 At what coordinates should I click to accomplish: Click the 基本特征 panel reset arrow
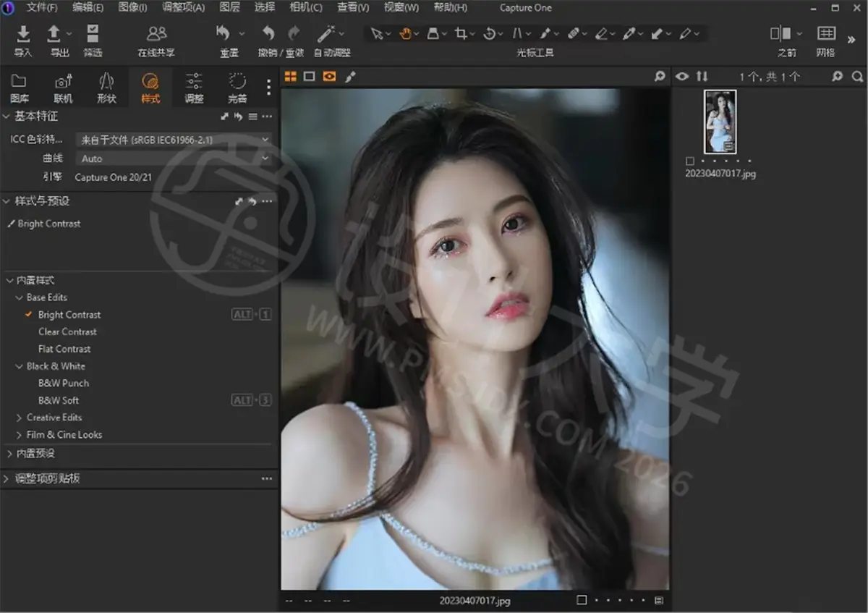click(x=238, y=117)
